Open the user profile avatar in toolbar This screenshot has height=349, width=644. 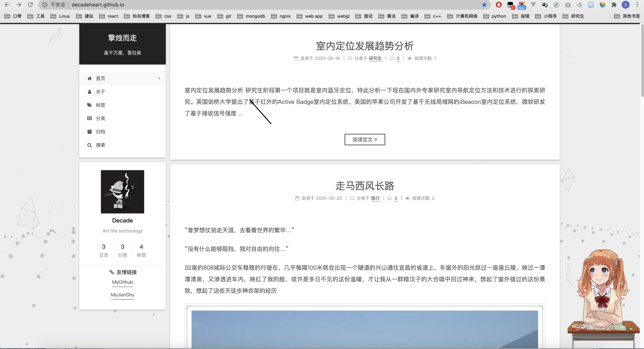tap(625, 5)
